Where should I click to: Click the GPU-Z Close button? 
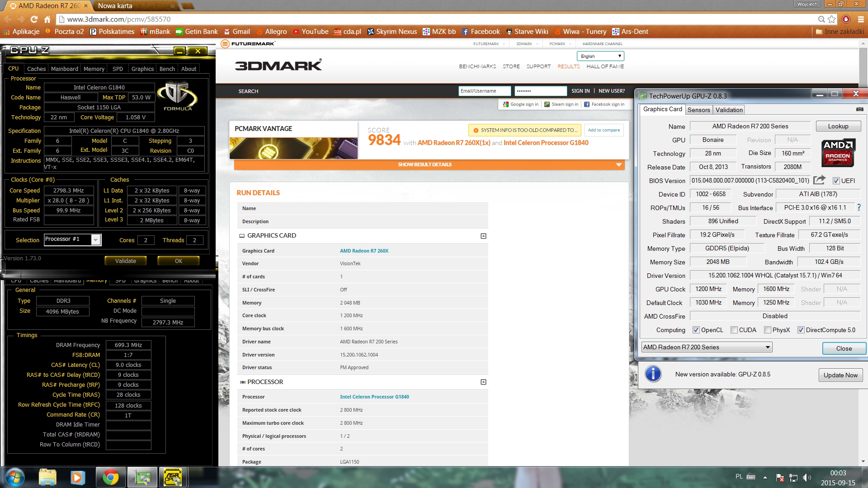point(844,348)
